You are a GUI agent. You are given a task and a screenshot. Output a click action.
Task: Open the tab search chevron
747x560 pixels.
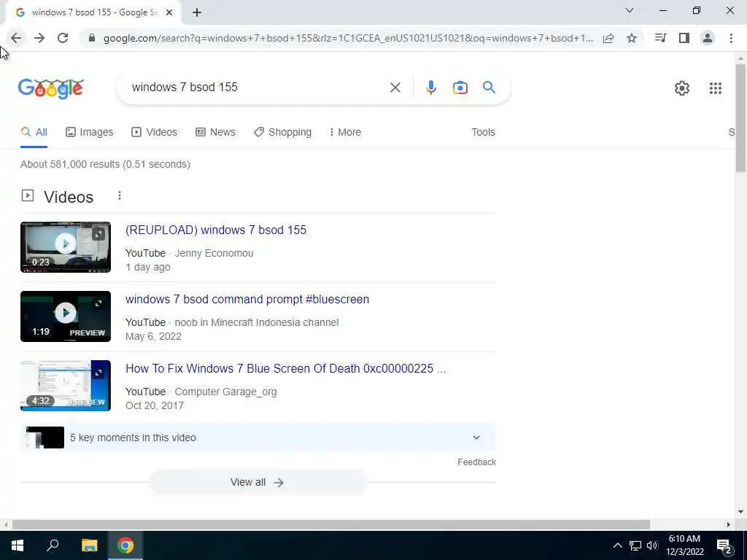pos(630,10)
